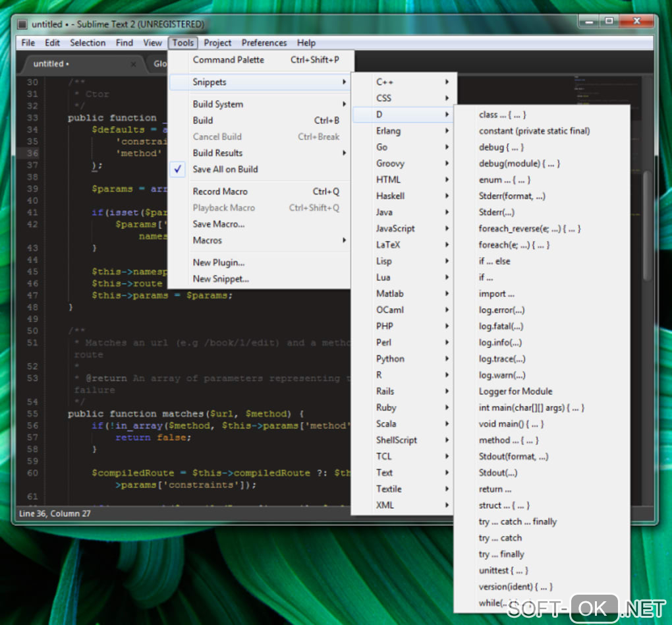Open the File menu
Image resolution: width=672 pixels, height=625 pixels.
(x=28, y=43)
